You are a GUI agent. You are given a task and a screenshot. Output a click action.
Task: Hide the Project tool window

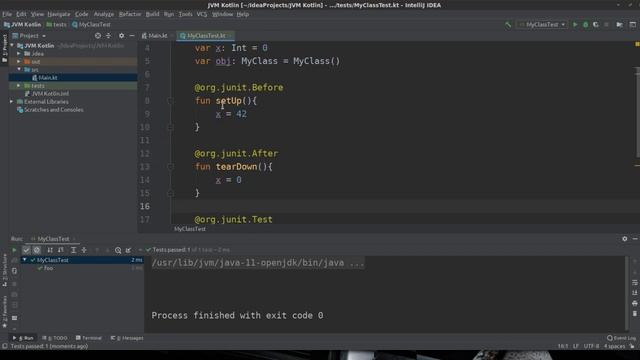132,36
